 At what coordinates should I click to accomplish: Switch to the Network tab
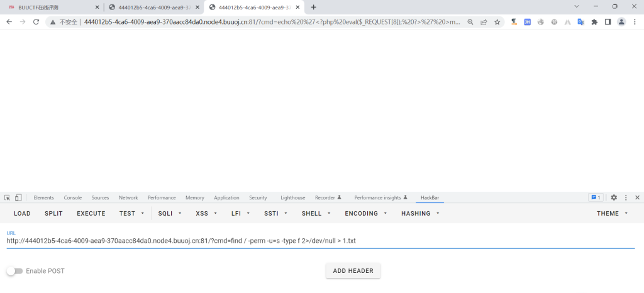point(128,197)
